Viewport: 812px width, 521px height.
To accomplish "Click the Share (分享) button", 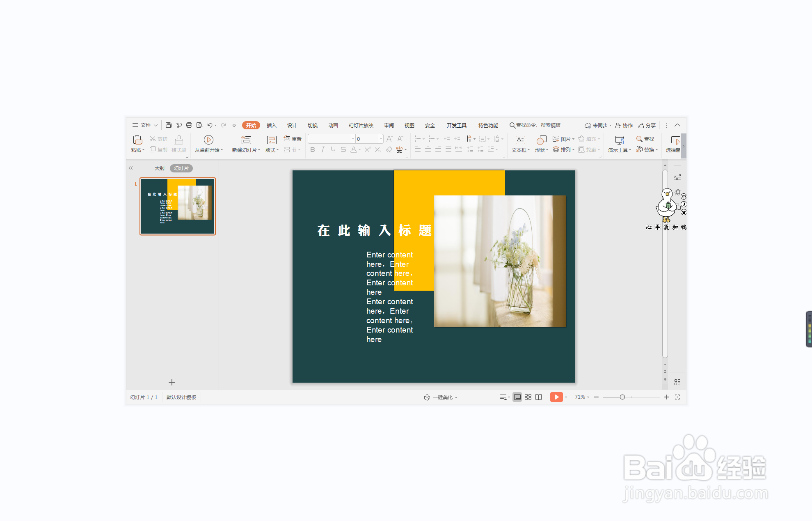I will (647, 125).
